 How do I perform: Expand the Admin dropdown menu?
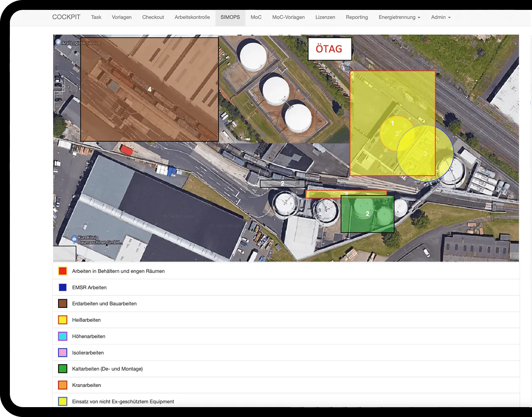tap(441, 17)
